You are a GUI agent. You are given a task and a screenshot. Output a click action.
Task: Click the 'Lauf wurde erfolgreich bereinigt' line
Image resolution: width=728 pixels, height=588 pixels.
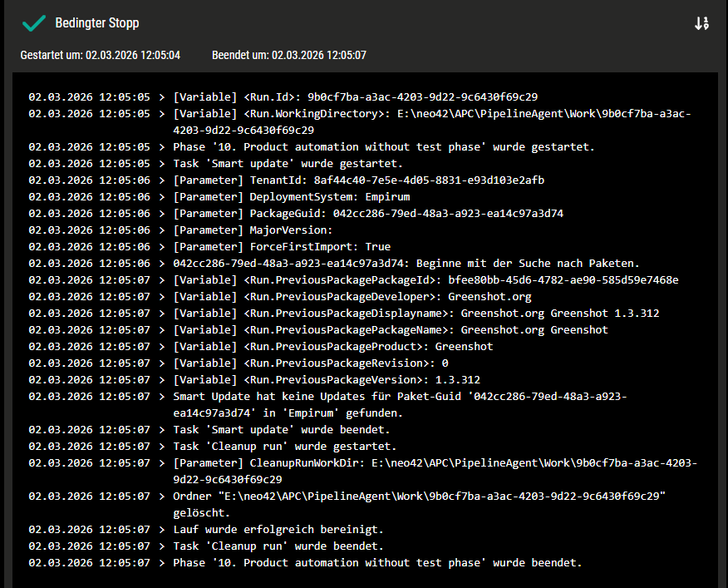point(278,530)
